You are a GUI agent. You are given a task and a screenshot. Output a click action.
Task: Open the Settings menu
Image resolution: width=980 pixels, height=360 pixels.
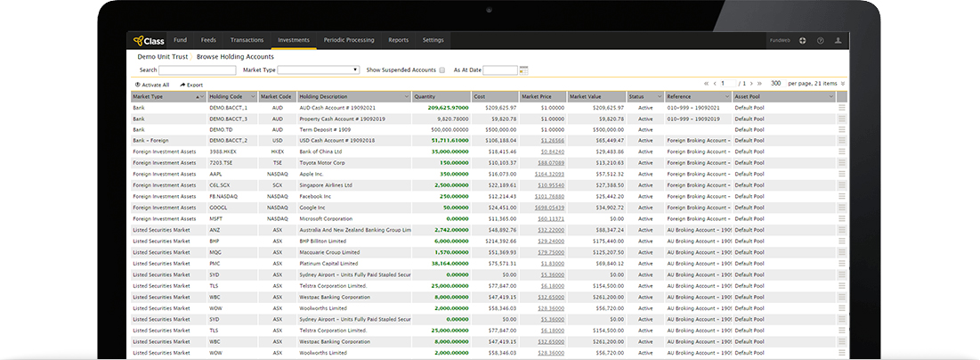[x=433, y=40]
